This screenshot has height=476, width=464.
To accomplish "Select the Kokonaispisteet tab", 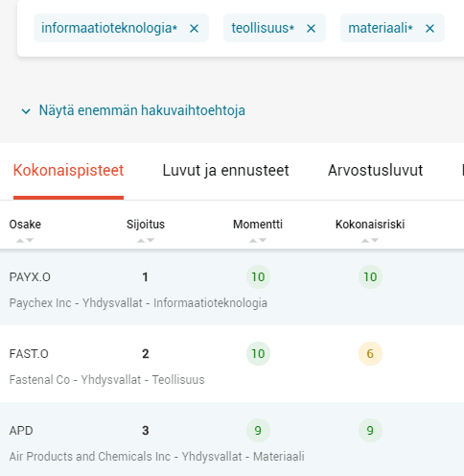I will [68, 170].
